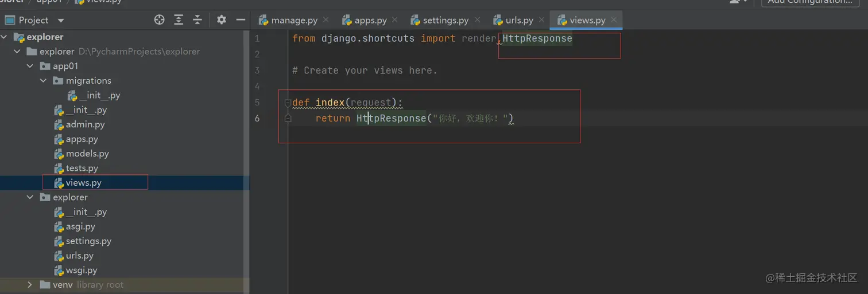868x294 pixels.
Task: Collapse the migrations folder
Action: coord(43,81)
